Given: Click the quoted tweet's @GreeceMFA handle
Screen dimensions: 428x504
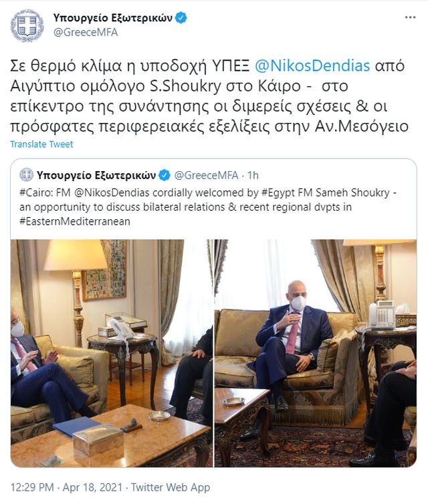Looking at the screenshot, I should click(206, 175).
